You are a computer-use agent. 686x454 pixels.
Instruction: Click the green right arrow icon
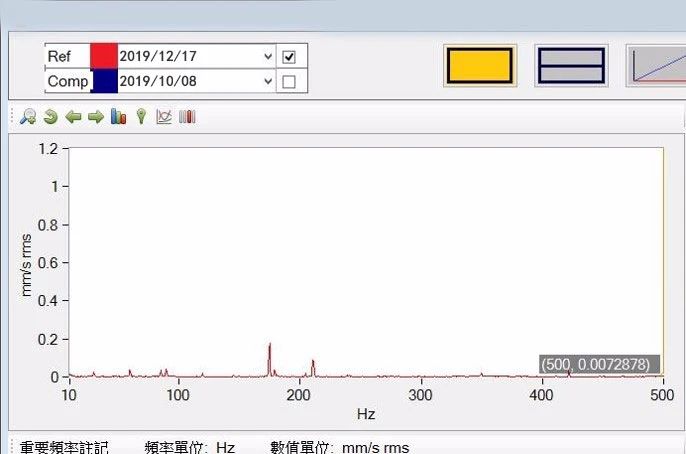click(95, 117)
